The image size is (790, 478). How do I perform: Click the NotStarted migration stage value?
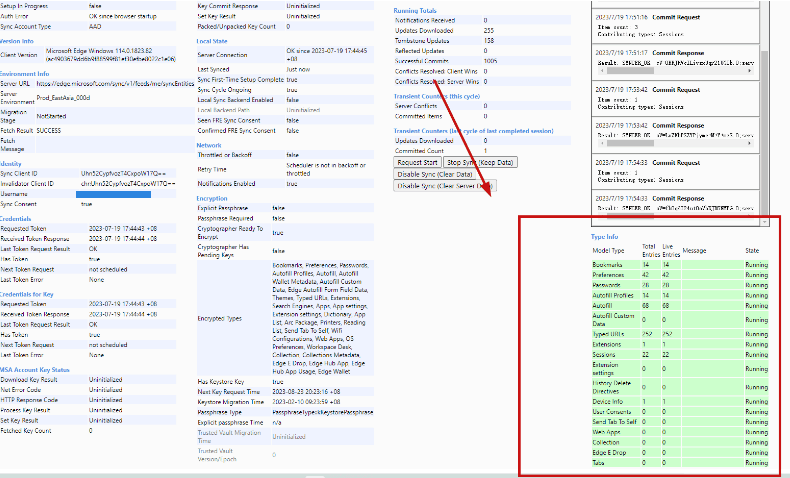[x=51, y=116]
